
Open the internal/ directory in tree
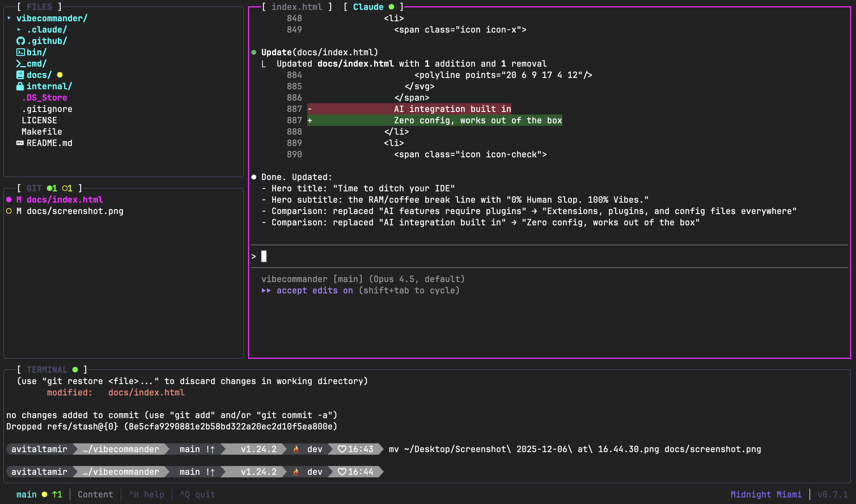(49, 86)
